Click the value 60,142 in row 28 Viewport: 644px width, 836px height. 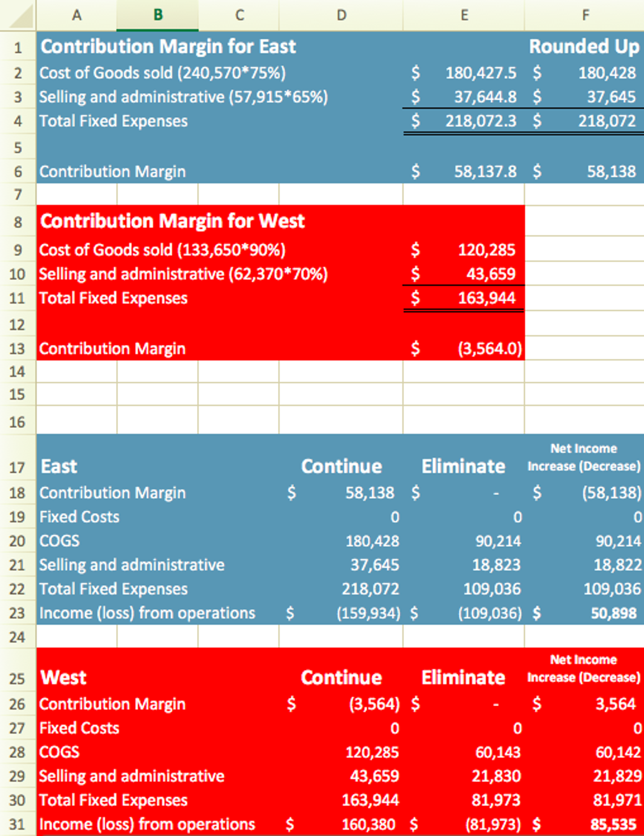[x=618, y=752]
